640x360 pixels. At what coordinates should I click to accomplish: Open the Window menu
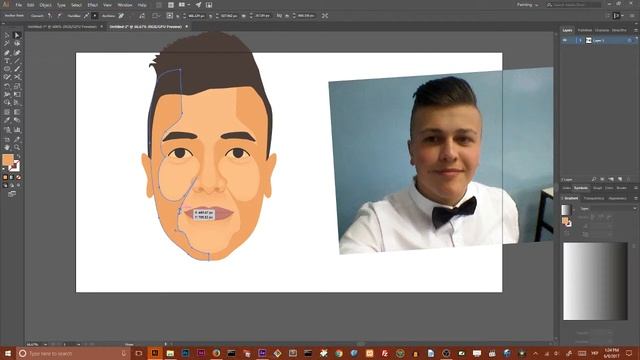click(124, 5)
